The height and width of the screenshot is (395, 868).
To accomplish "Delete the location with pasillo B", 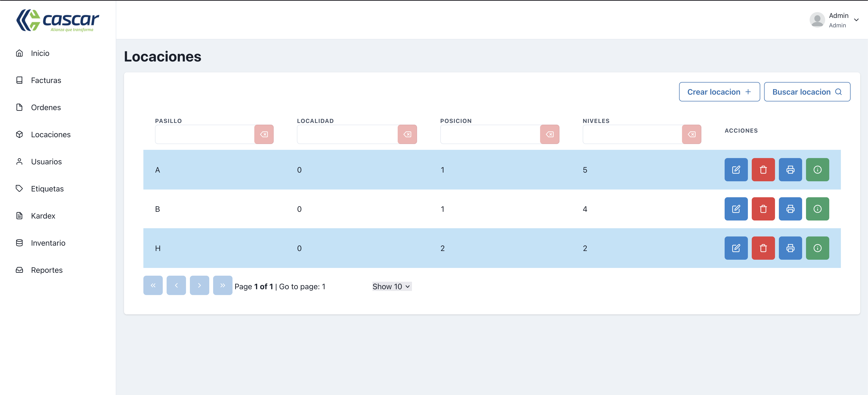I will [x=763, y=209].
